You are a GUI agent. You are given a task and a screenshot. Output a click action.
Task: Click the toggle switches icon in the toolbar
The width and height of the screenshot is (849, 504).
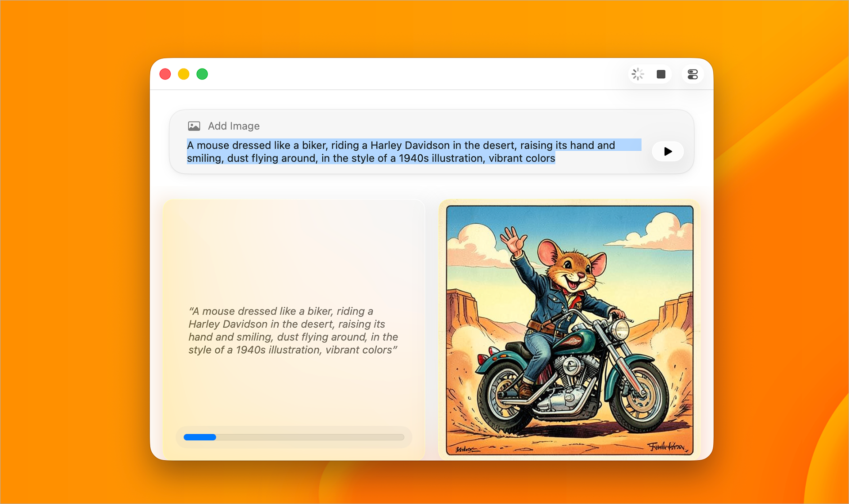click(x=692, y=74)
